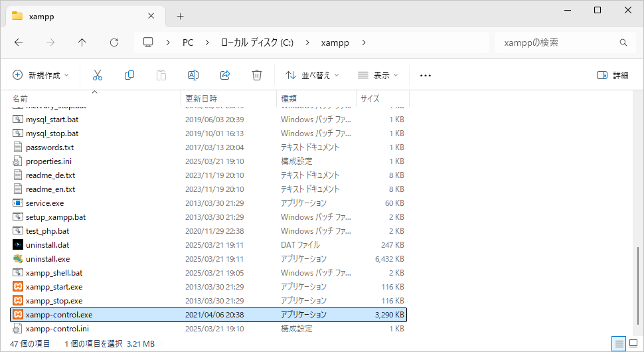Switch to details list view icon
The width and height of the screenshot is (644, 352).
[619, 344]
